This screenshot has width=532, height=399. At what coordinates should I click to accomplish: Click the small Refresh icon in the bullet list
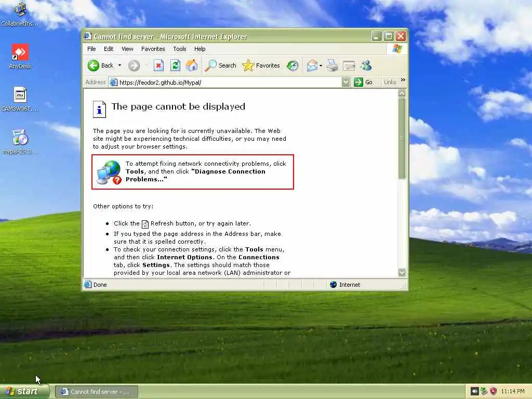pyautogui.click(x=145, y=224)
